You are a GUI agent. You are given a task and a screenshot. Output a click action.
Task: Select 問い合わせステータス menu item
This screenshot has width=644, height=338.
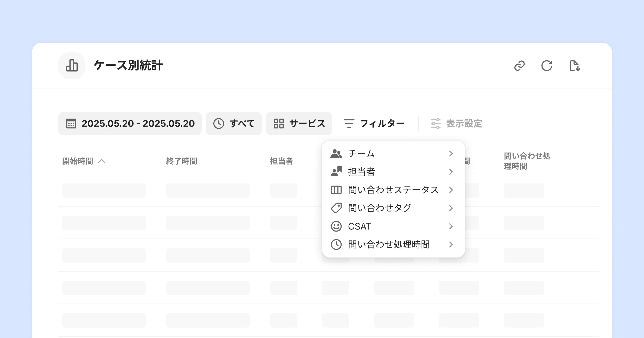click(x=393, y=190)
